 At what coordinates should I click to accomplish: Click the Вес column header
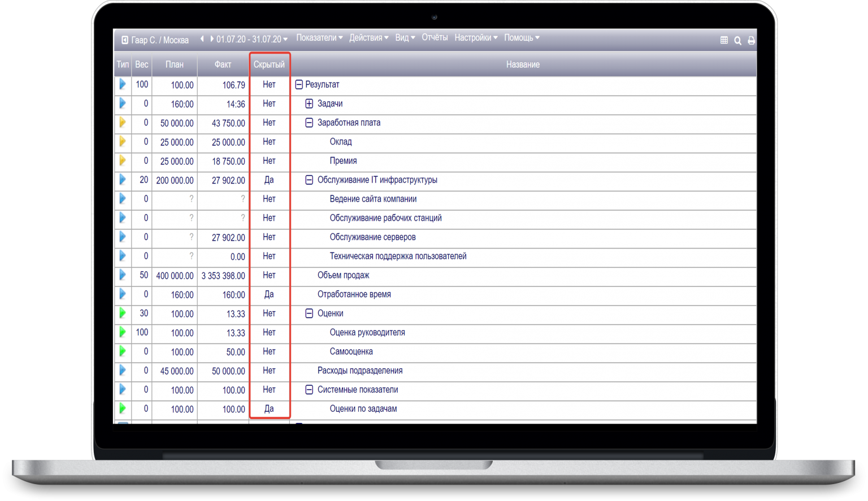click(141, 64)
